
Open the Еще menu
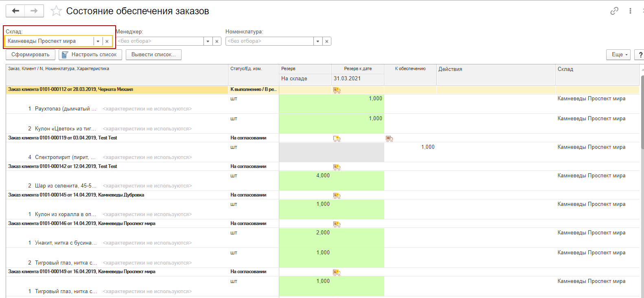(x=620, y=55)
